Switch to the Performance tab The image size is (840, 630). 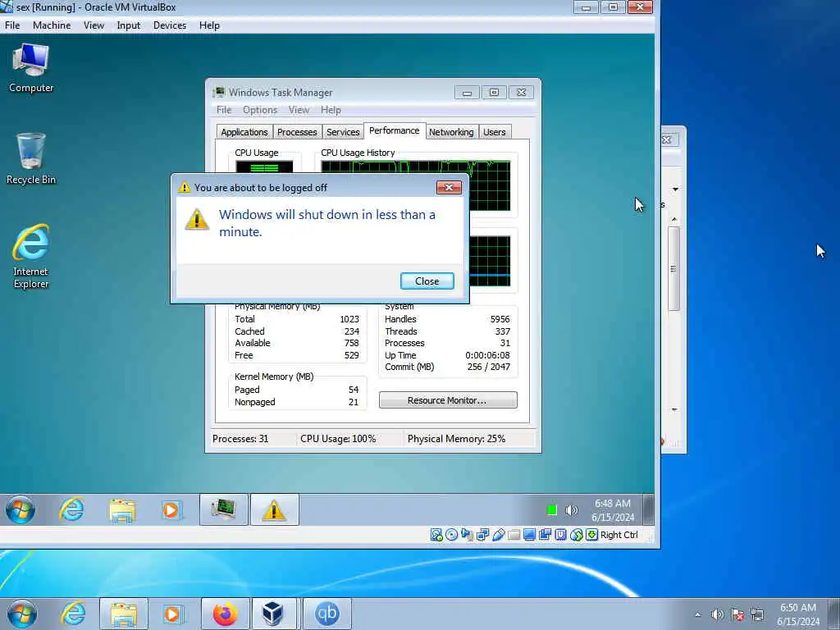pyautogui.click(x=395, y=130)
